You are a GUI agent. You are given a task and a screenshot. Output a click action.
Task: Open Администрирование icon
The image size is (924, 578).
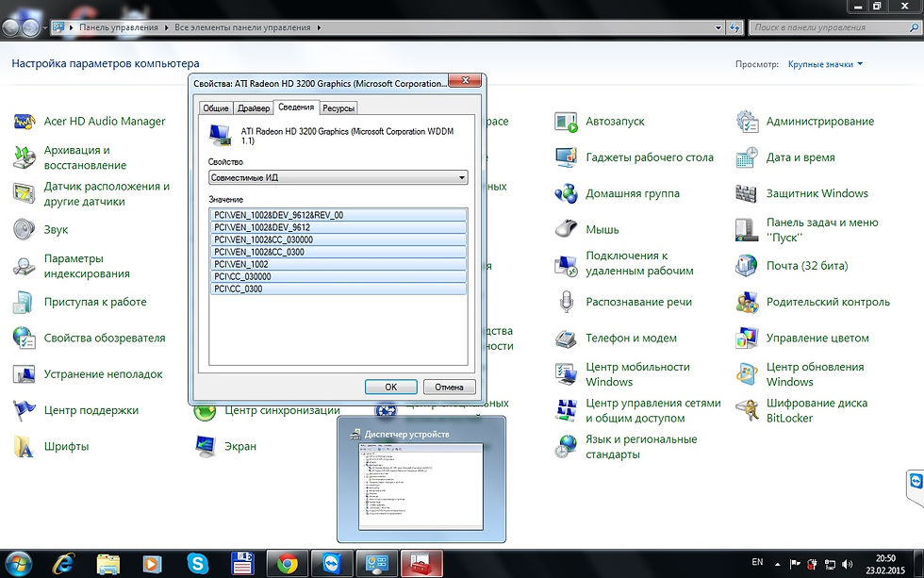coord(747,122)
